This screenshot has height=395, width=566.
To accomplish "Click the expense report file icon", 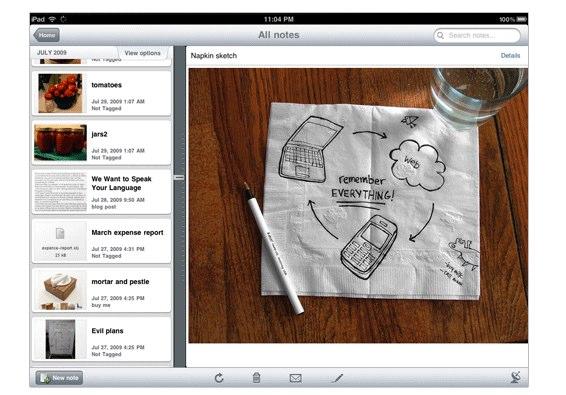I will (60, 234).
